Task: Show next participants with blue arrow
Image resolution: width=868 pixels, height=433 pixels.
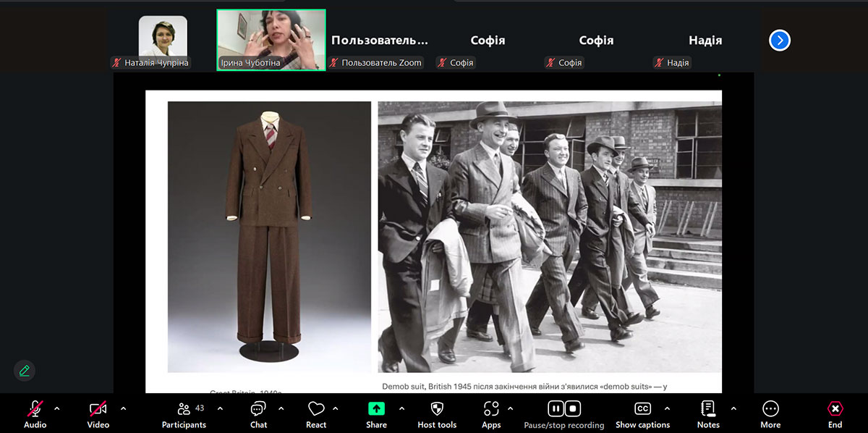Action: pos(779,41)
